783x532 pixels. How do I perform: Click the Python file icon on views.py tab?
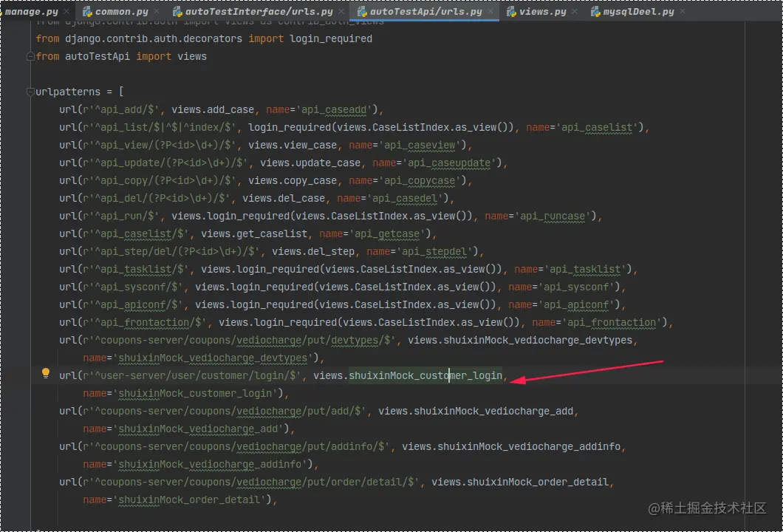511,11
